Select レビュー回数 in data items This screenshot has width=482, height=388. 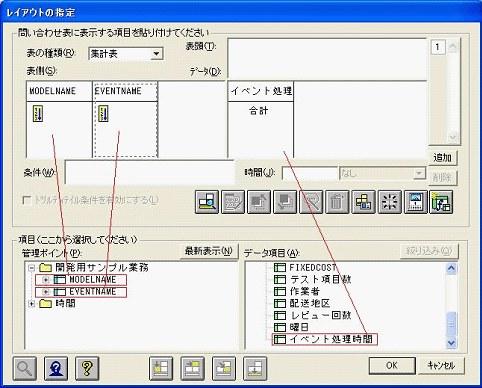click(x=320, y=315)
